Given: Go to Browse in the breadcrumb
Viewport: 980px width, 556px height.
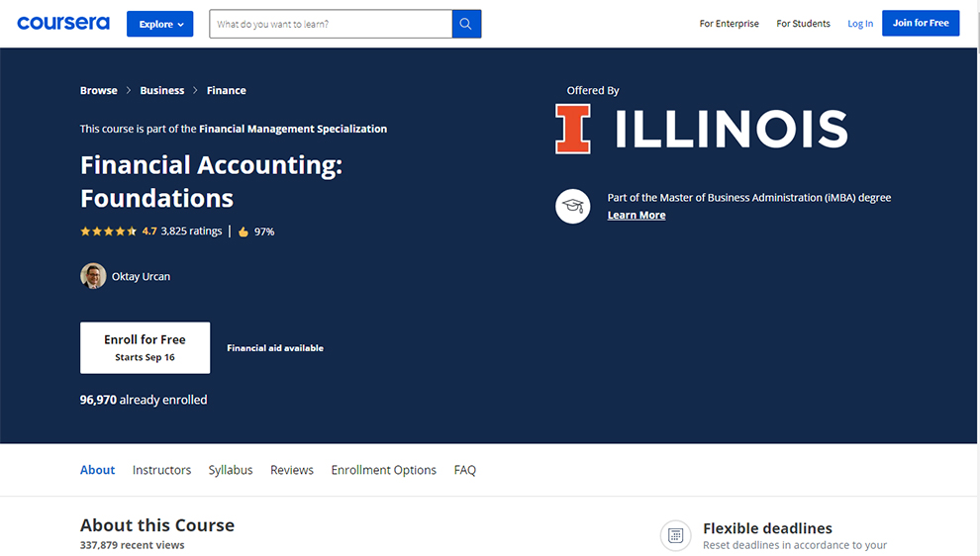Looking at the screenshot, I should tap(99, 90).
